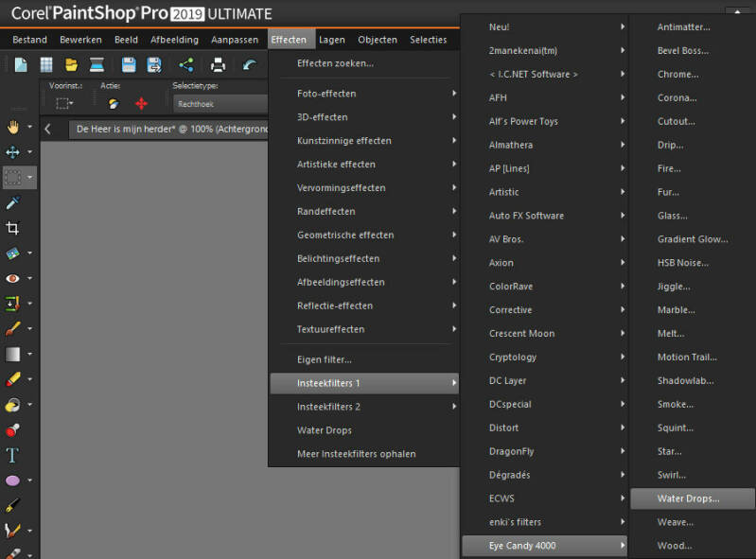Open the Insteekfilters 2 submenu

click(x=364, y=407)
